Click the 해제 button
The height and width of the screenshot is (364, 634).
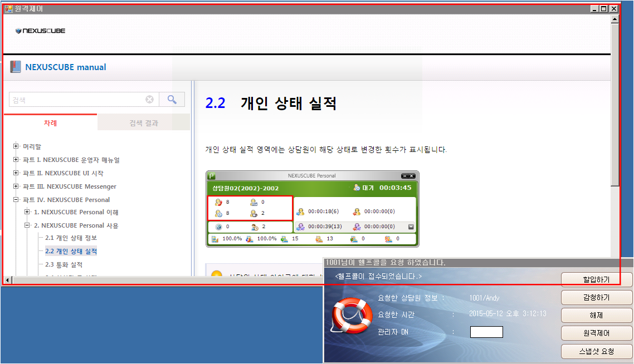pos(597,315)
